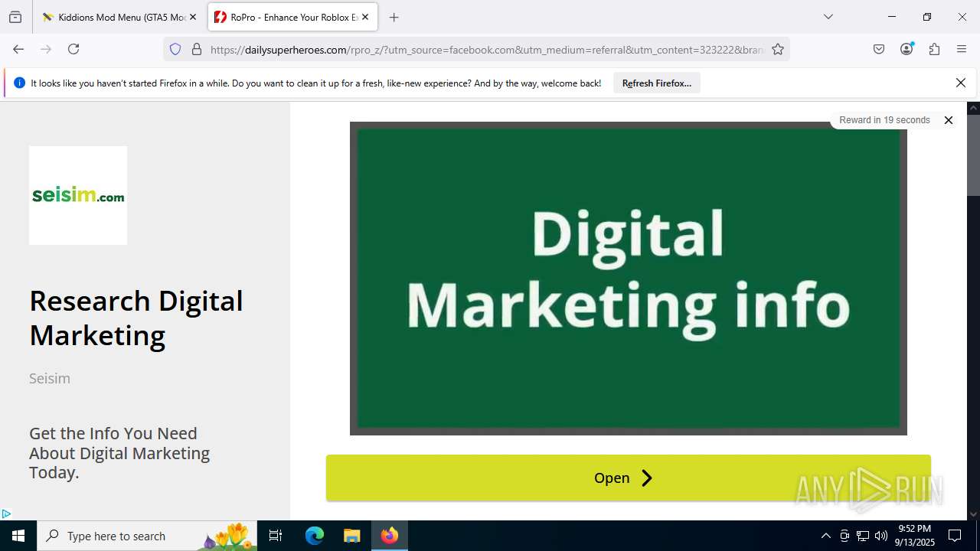Open network status tray icon
Screen dimensions: 980x551
(x=863, y=536)
